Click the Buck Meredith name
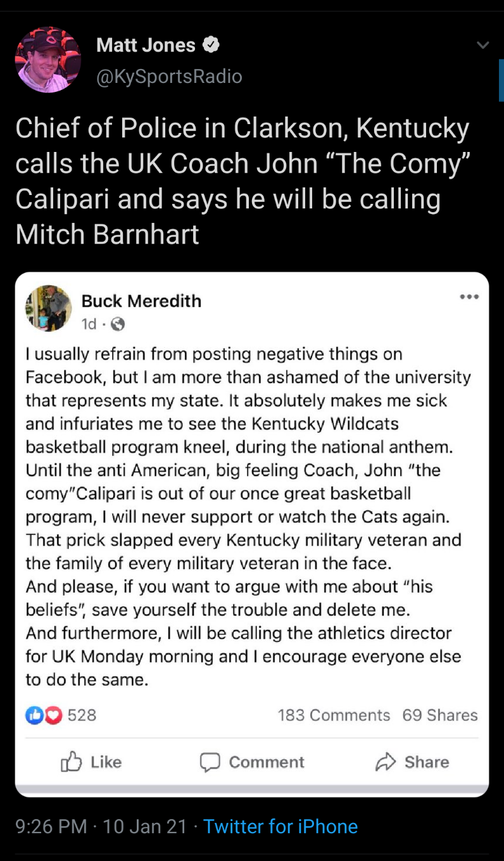 tap(141, 301)
